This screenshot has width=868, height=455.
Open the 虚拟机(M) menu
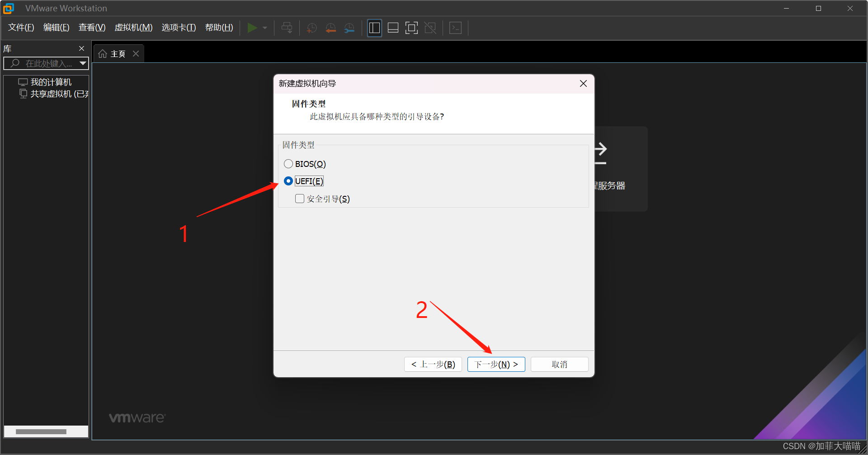pos(133,28)
